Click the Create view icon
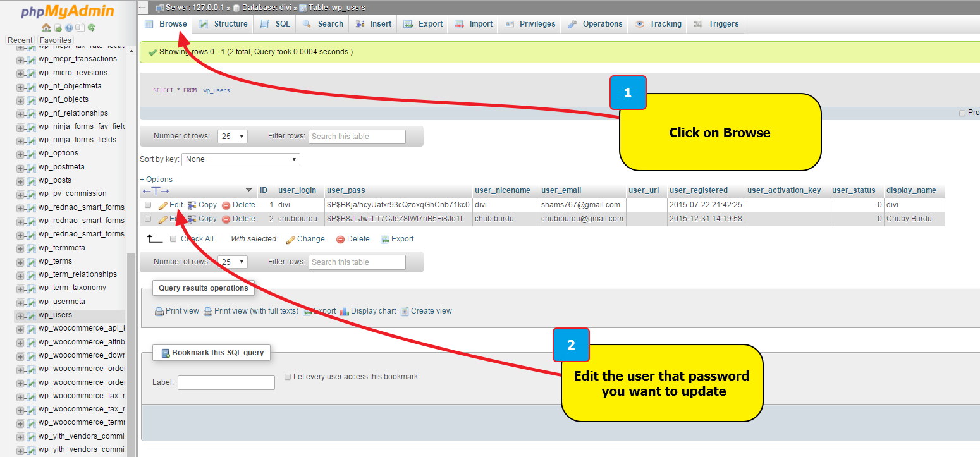The image size is (980, 457). (405, 312)
